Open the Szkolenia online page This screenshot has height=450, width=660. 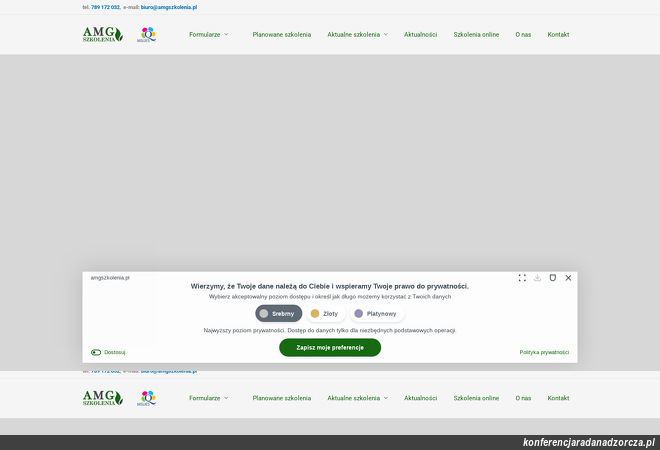476,34
